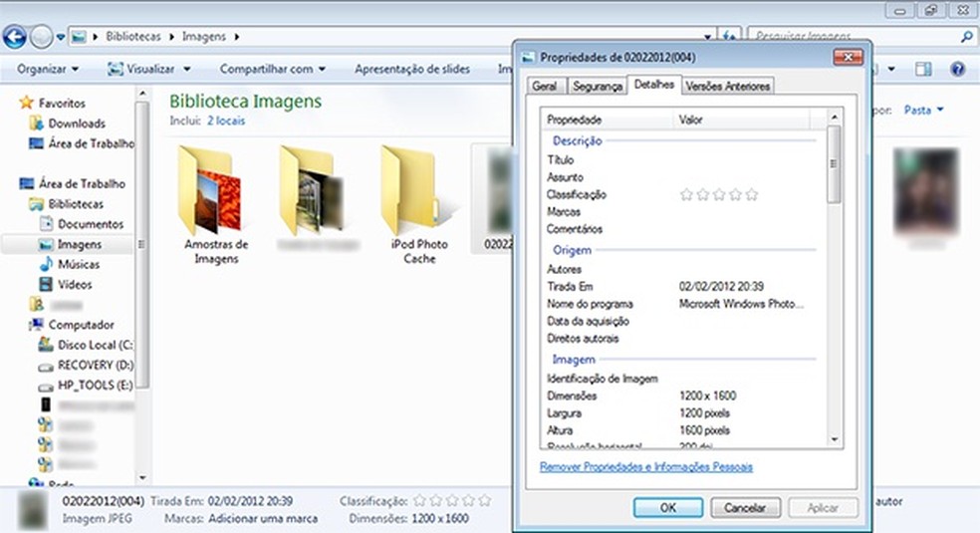Click the Forward navigation arrow button
The width and height of the screenshot is (980, 533).
[x=41, y=37]
